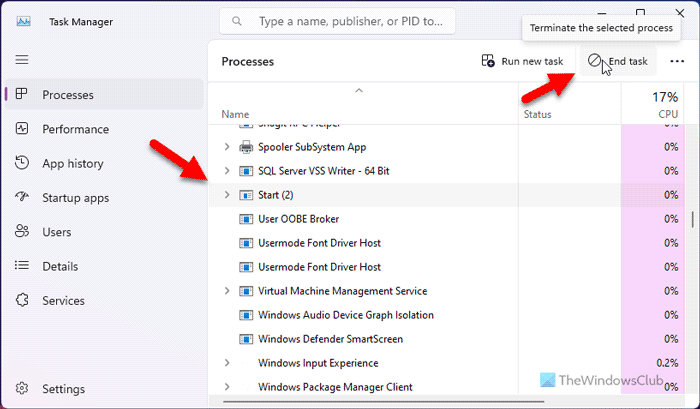Click the End task button
Screen dimensions: 700x409
tap(618, 61)
